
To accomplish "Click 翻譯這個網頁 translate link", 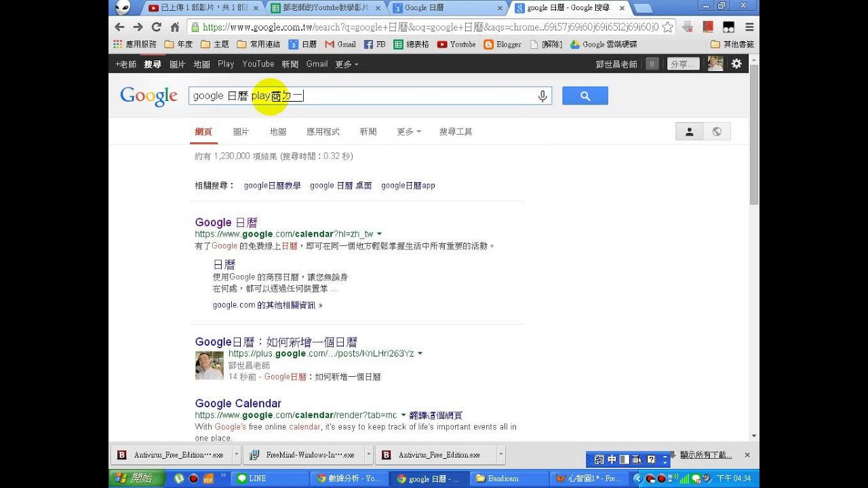I will 436,415.
